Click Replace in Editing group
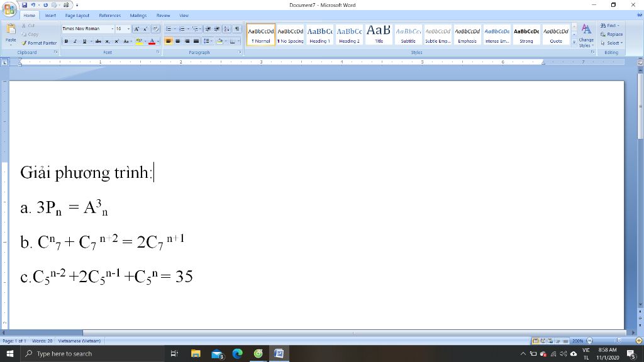 click(611, 34)
